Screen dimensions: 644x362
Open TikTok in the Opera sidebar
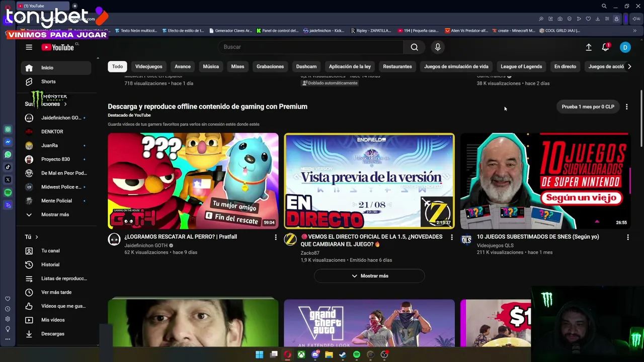pyautogui.click(x=8, y=167)
